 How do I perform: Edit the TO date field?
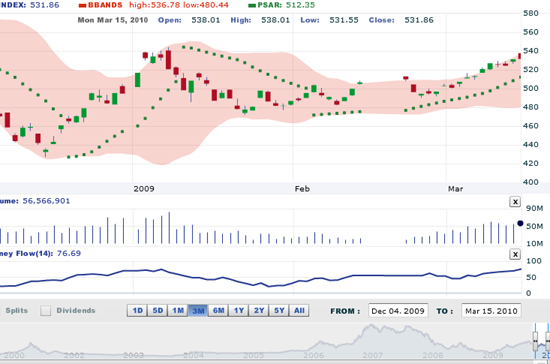click(491, 311)
